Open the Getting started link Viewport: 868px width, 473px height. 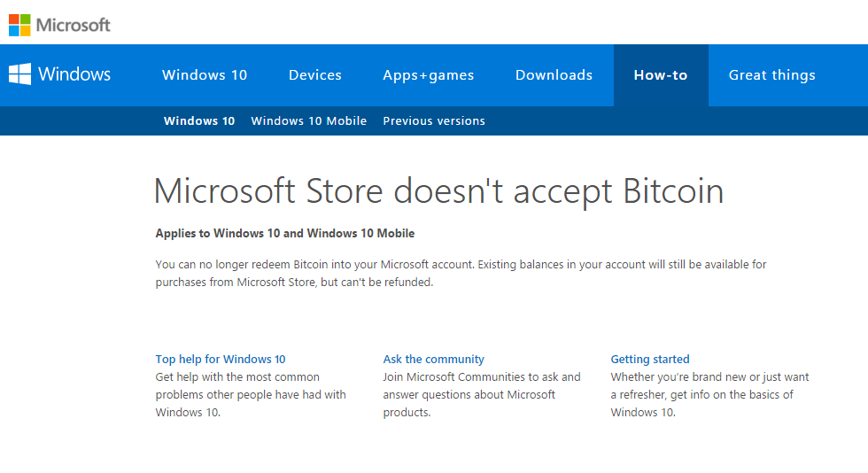(650, 360)
